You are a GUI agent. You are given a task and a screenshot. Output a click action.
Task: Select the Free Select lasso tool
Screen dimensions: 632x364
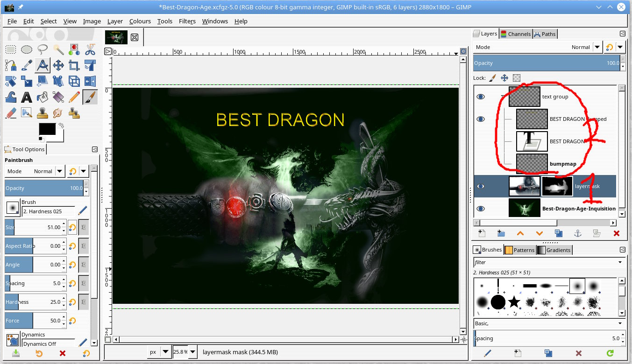tap(43, 49)
